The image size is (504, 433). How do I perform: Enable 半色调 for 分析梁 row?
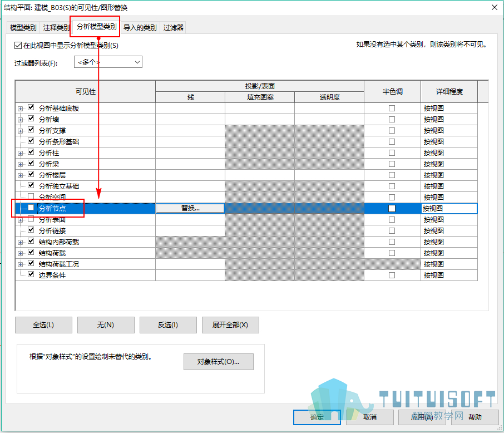pyautogui.click(x=392, y=164)
